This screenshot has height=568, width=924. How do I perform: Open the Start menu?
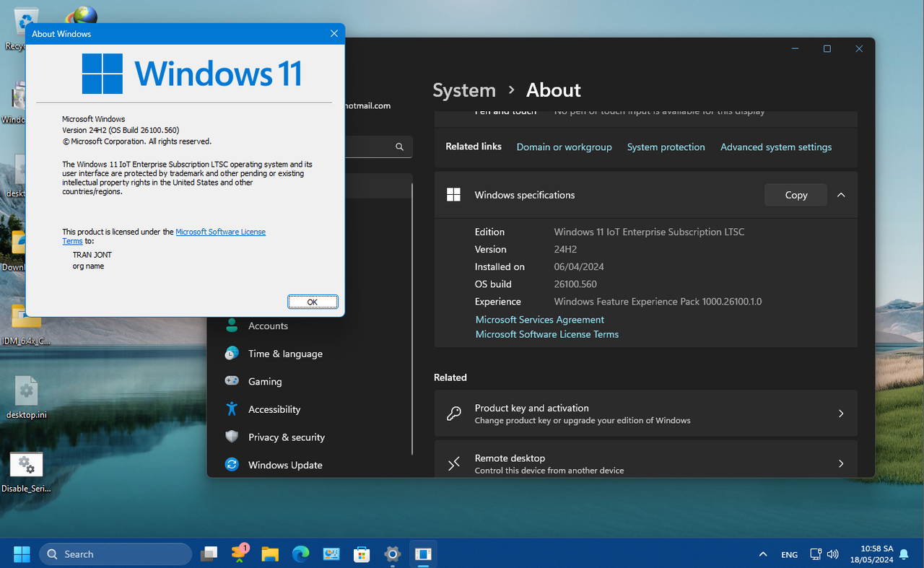22,554
